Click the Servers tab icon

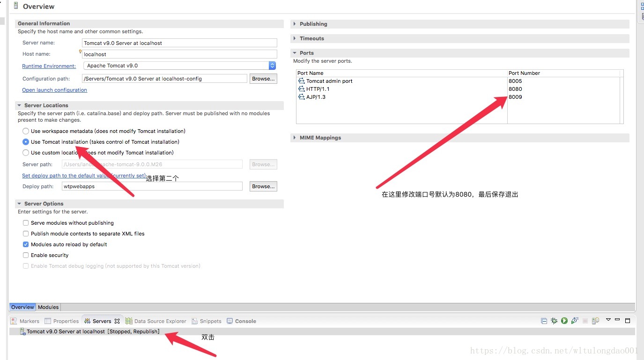pyautogui.click(x=87, y=321)
